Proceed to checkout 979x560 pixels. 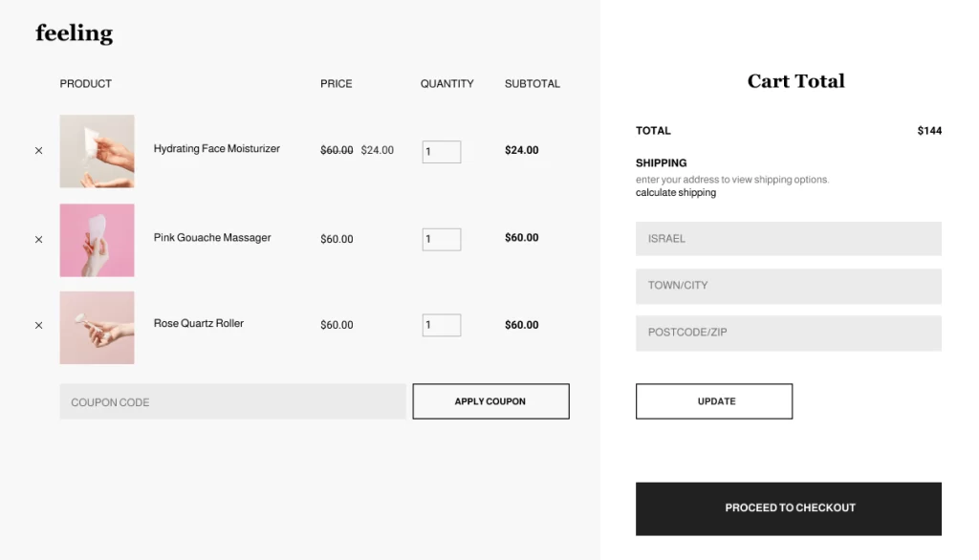[788, 508]
